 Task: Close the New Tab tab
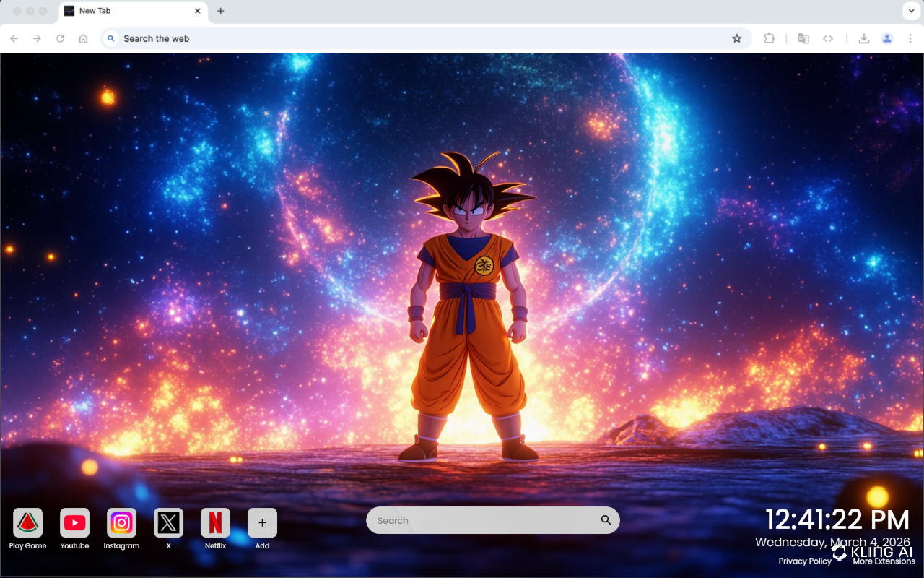198,11
